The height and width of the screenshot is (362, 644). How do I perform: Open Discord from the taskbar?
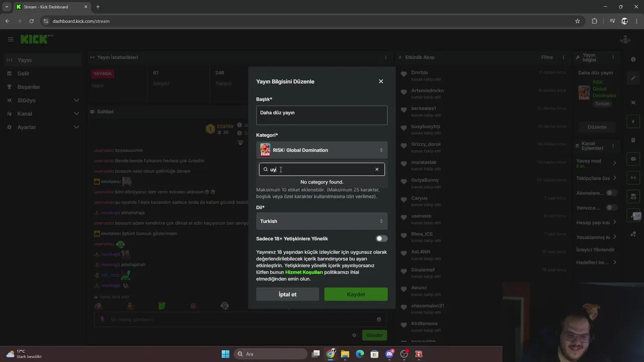point(389,354)
